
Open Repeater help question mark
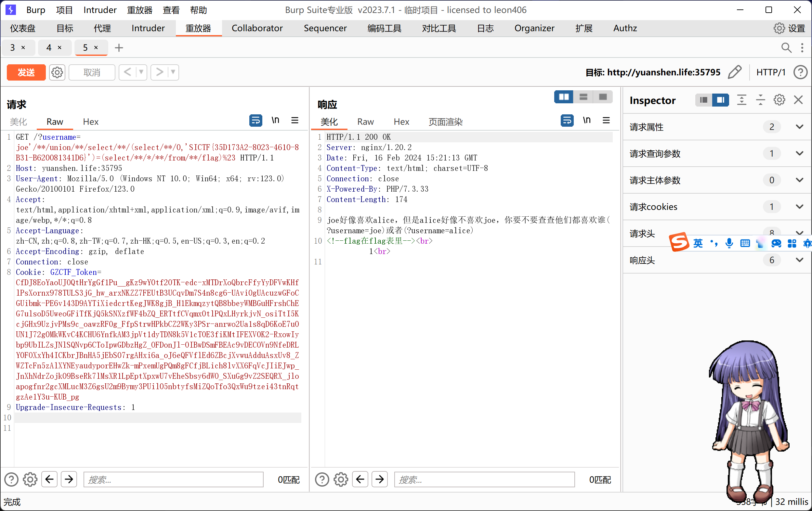(x=800, y=72)
